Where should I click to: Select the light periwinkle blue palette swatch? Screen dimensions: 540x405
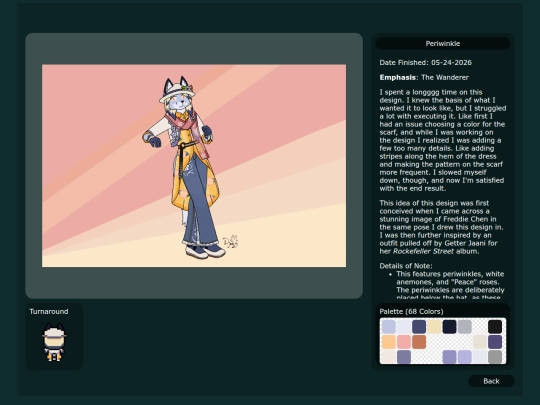click(389, 327)
